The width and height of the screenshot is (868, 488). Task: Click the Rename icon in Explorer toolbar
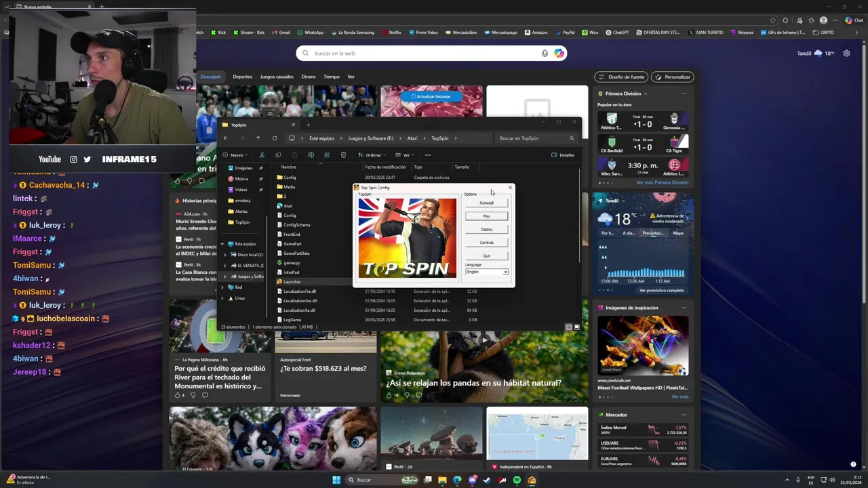pos(311,155)
